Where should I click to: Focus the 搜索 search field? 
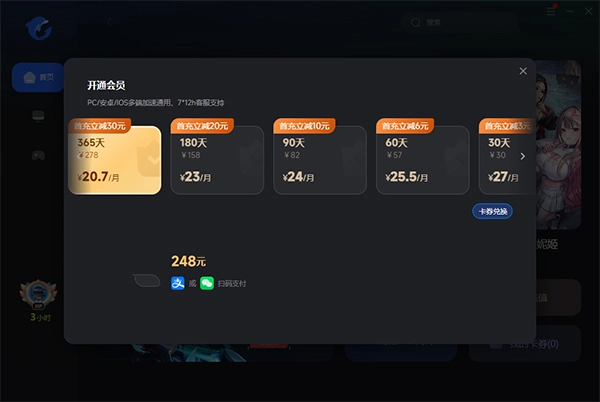(x=459, y=23)
